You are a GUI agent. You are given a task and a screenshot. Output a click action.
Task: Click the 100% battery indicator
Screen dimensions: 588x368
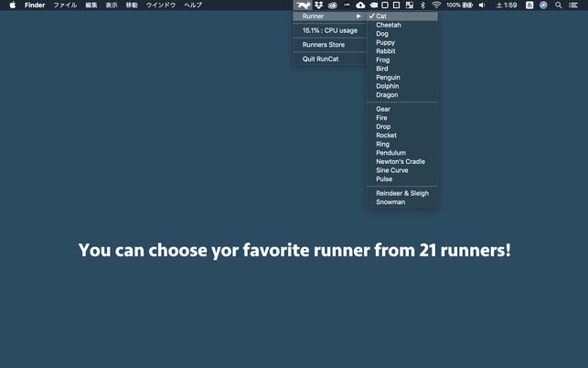[x=460, y=5]
